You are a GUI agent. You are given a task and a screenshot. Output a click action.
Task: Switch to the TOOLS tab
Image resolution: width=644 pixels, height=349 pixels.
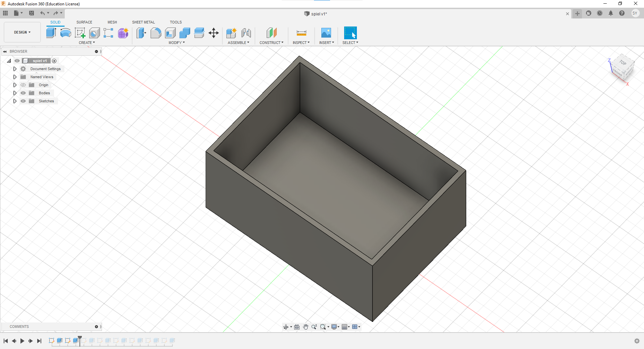pyautogui.click(x=176, y=22)
